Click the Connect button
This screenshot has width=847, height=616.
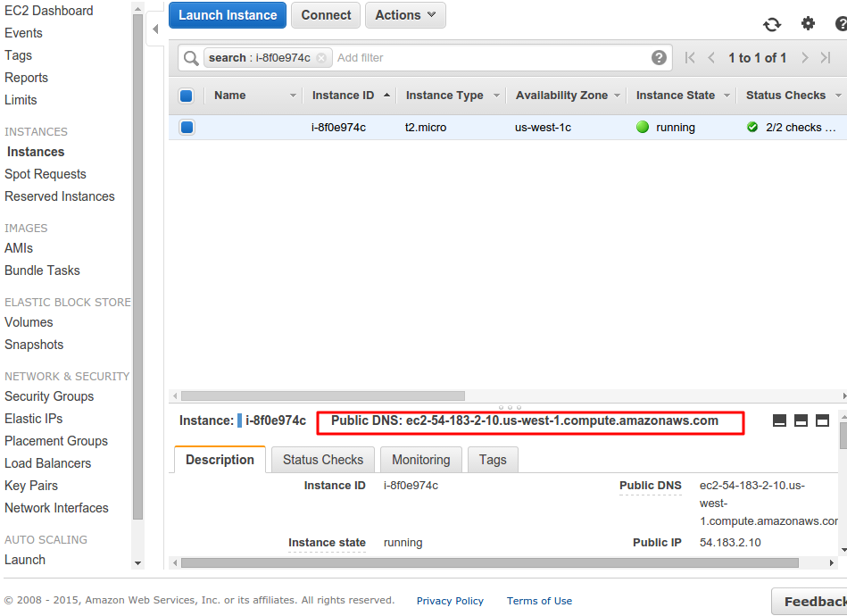pyautogui.click(x=326, y=15)
